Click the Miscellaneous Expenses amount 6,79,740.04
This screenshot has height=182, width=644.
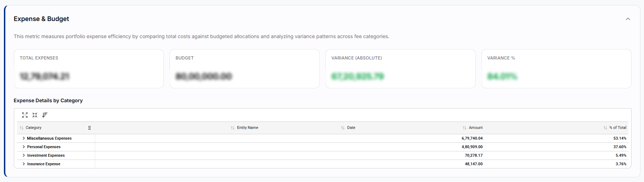point(472,138)
